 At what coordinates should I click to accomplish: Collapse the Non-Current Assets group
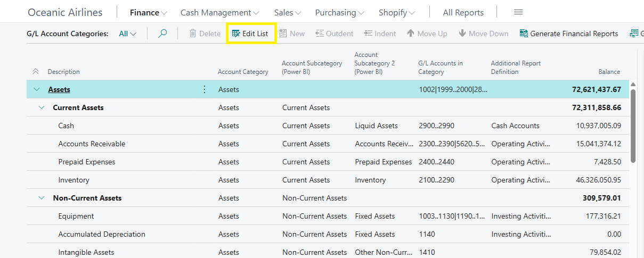pyautogui.click(x=42, y=198)
